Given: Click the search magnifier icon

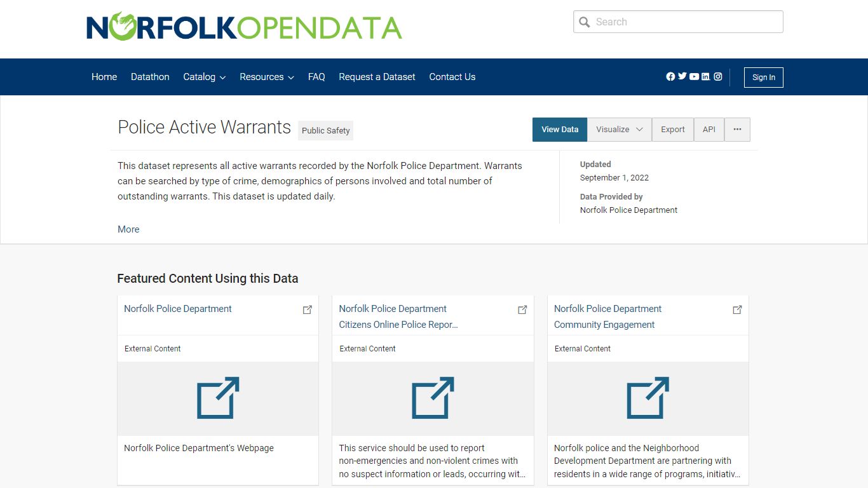Looking at the screenshot, I should [x=585, y=22].
